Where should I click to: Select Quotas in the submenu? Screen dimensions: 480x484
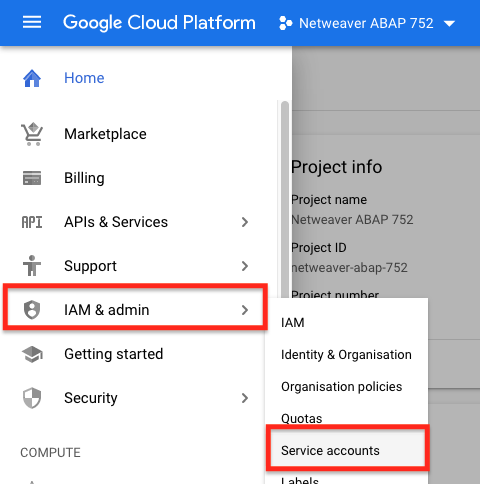tap(302, 419)
